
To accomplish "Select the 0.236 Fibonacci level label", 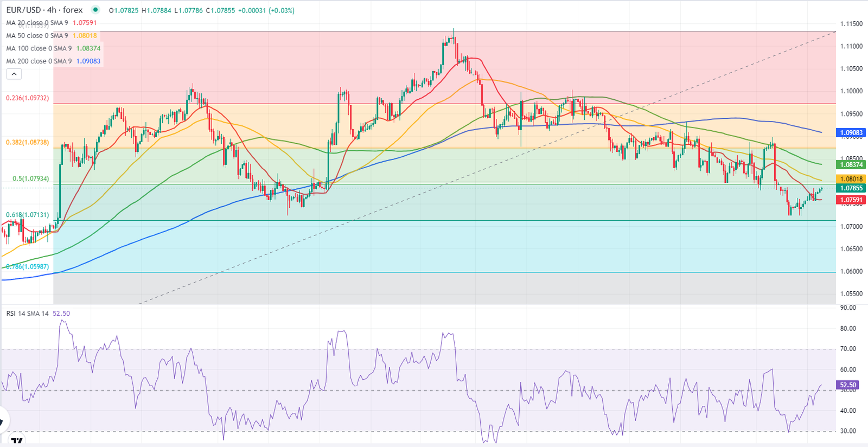I will pyautogui.click(x=27, y=98).
